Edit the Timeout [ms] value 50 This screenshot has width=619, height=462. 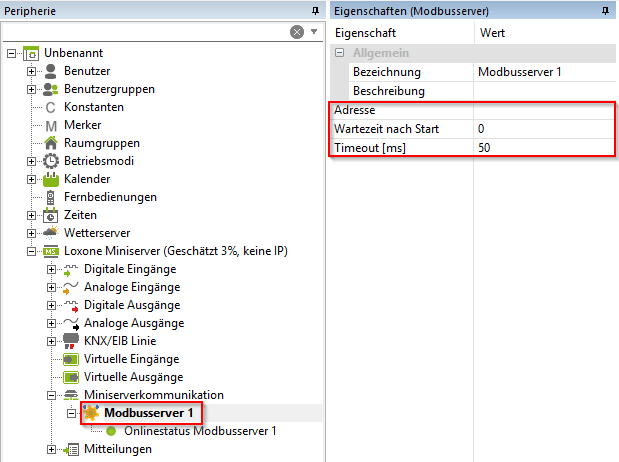click(x=545, y=148)
